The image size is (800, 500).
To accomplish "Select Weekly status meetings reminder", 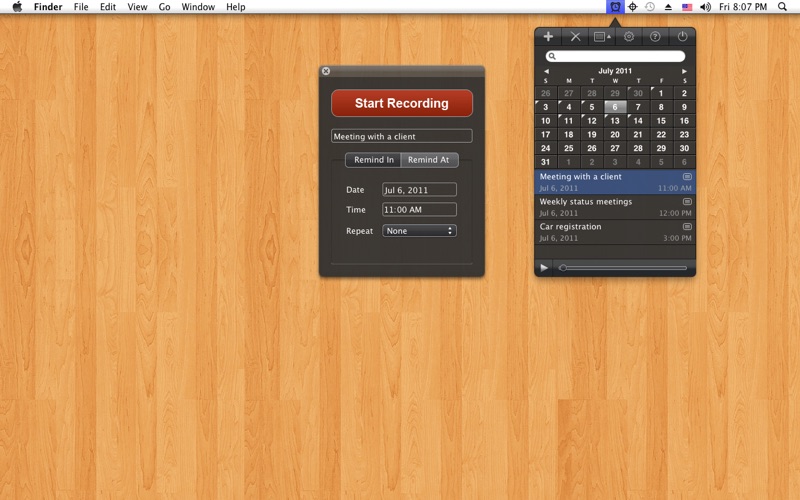I will 615,207.
